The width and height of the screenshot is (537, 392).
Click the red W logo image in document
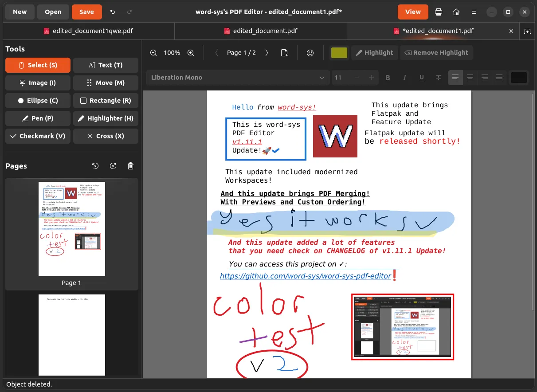pyautogui.click(x=335, y=136)
